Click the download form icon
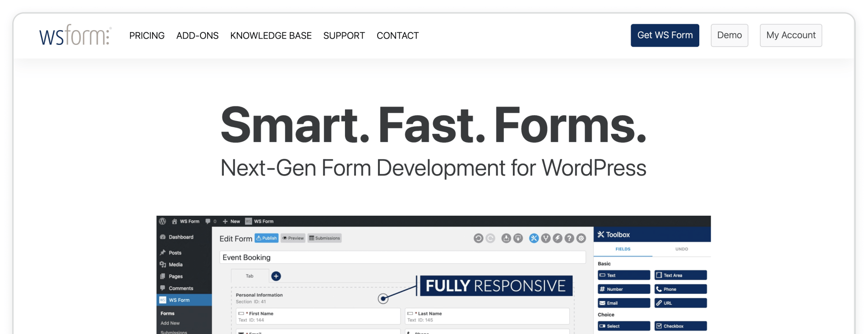 [x=518, y=238]
